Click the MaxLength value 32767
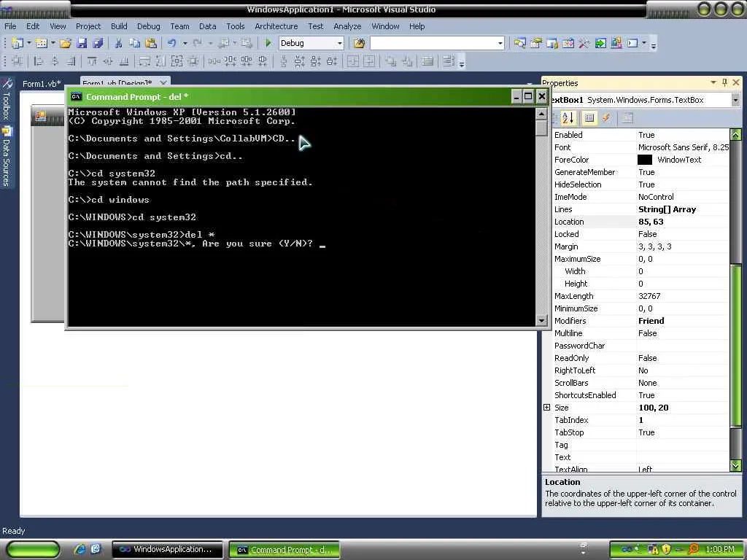This screenshot has height=560, width=747. (649, 296)
